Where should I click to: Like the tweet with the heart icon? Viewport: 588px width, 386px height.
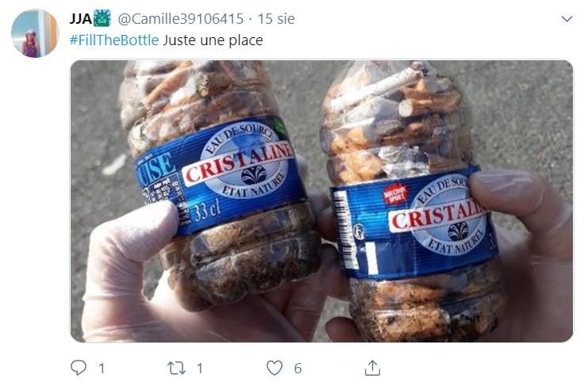(x=275, y=368)
